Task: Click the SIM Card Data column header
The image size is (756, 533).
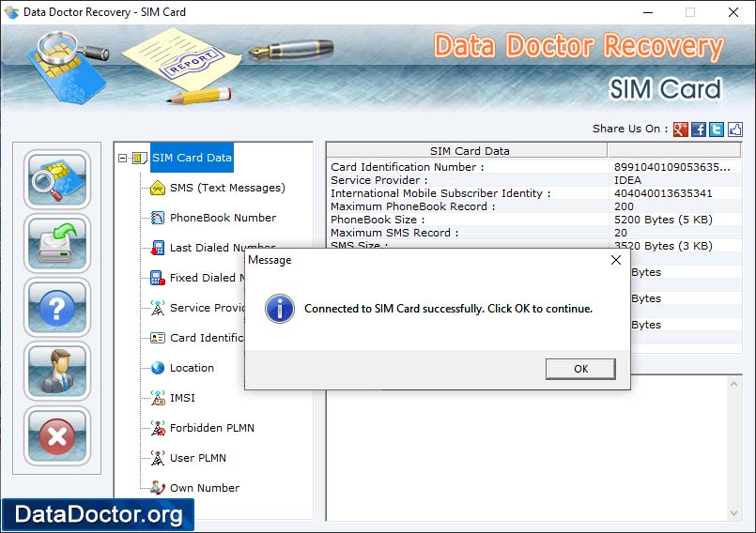Action: pos(469,150)
